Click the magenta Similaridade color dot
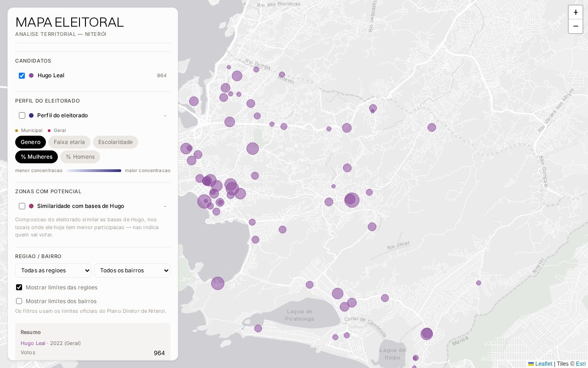 click(31, 206)
